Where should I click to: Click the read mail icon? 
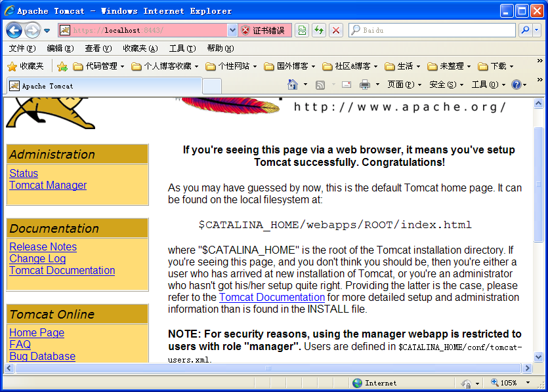(x=347, y=85)
